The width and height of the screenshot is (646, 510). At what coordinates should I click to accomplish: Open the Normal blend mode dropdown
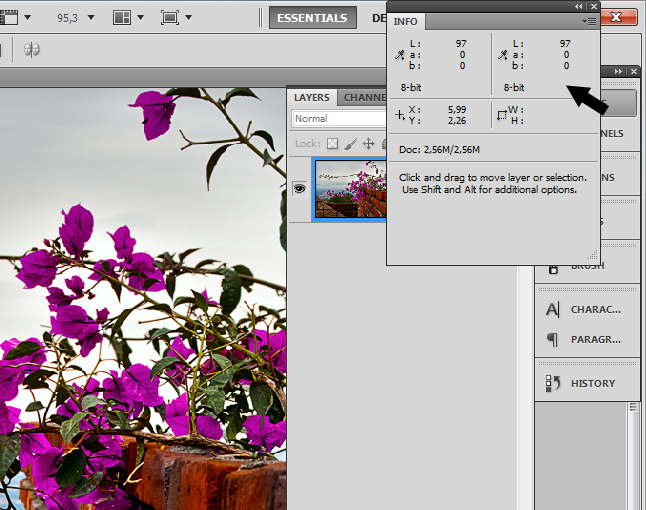[x=339, y=119]
